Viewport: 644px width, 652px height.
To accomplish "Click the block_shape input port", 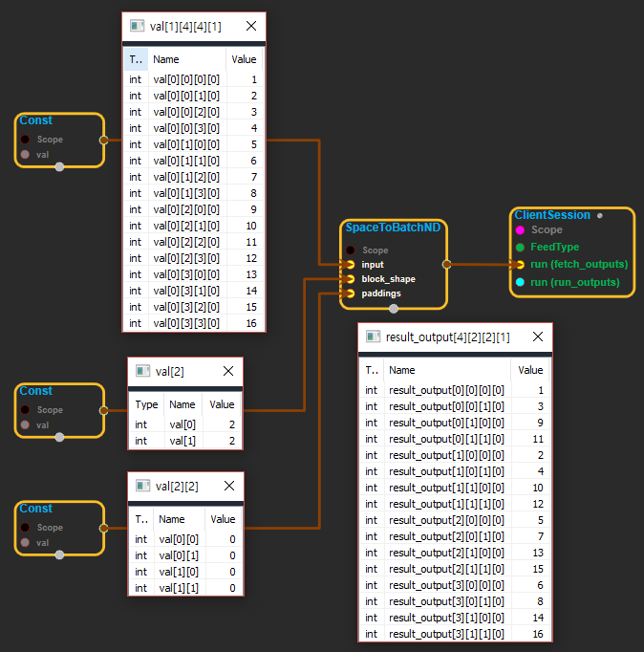I will pos(351,279).
